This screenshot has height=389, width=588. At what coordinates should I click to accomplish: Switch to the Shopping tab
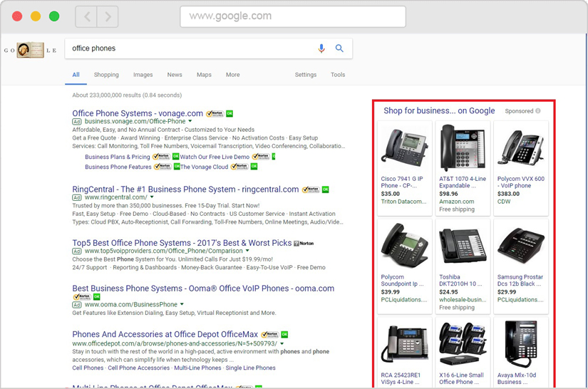point(106,75)
